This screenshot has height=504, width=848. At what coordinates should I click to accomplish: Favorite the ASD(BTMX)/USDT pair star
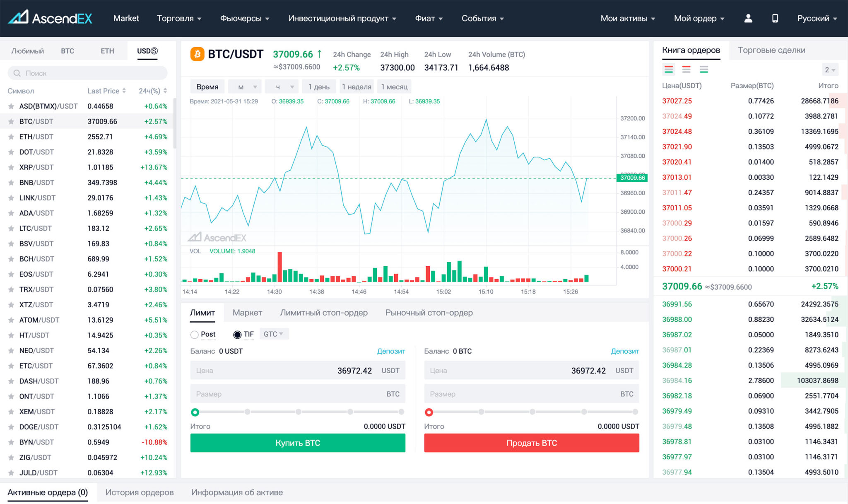point(11,106)
